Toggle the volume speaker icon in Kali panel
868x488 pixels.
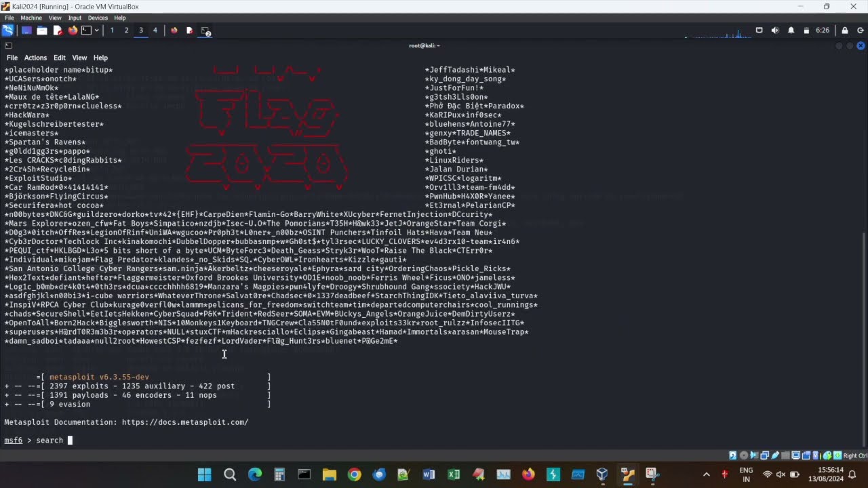(x=775, y=30)
